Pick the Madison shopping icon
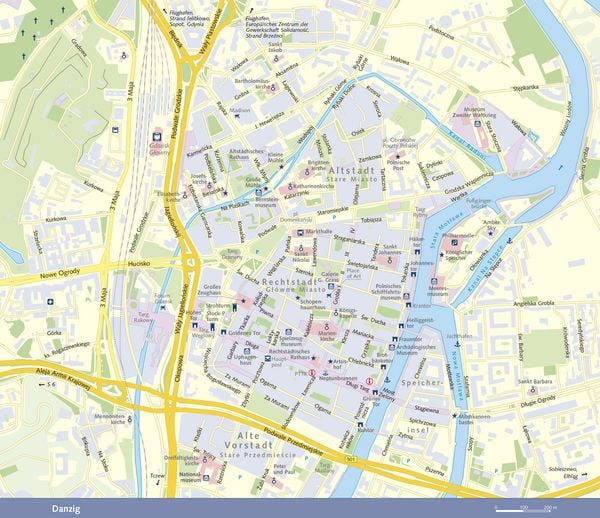The height and width of the screenshot is (518, 600). click(x=237, y=117)
